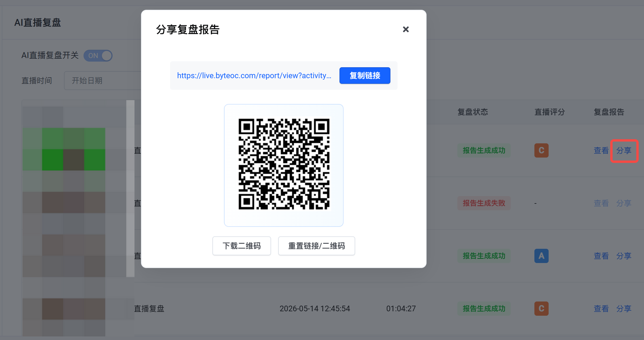
Task: Click 报告生成成功 tag in 01:04:27 row
Action: (x=484, y=309)
